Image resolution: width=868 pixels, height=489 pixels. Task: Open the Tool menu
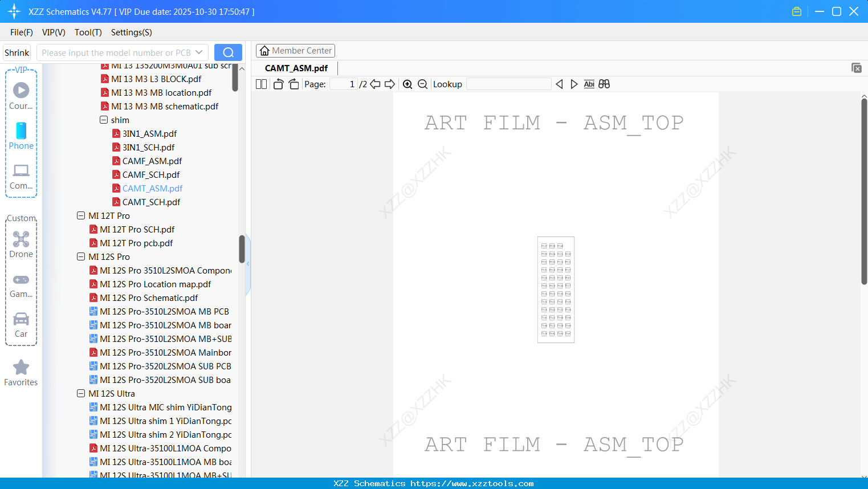click(x=88, y=32)
